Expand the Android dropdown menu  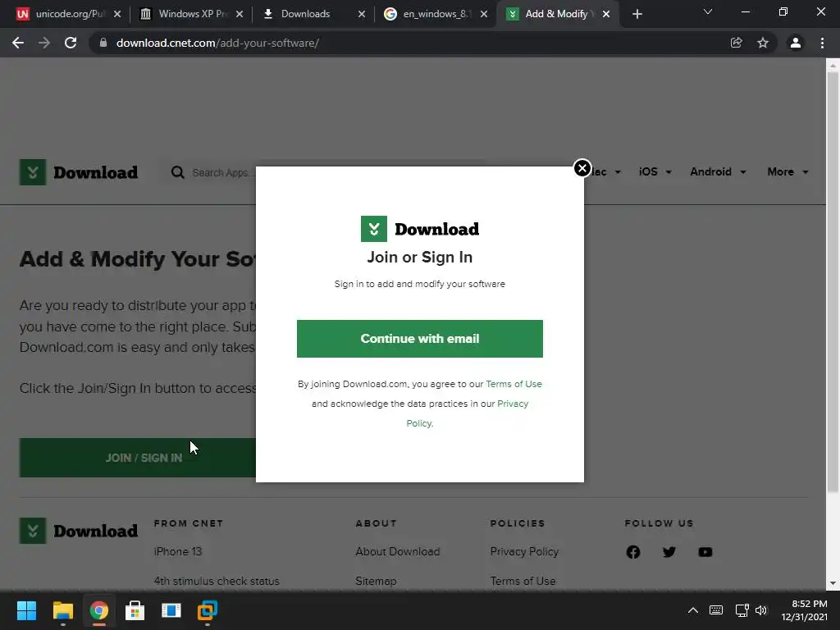(718, 172)
